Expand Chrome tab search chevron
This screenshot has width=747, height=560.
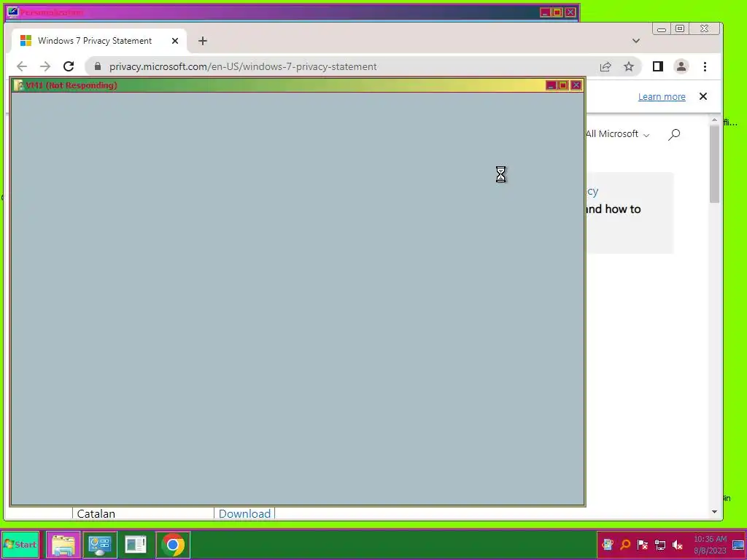pos(635,41)
